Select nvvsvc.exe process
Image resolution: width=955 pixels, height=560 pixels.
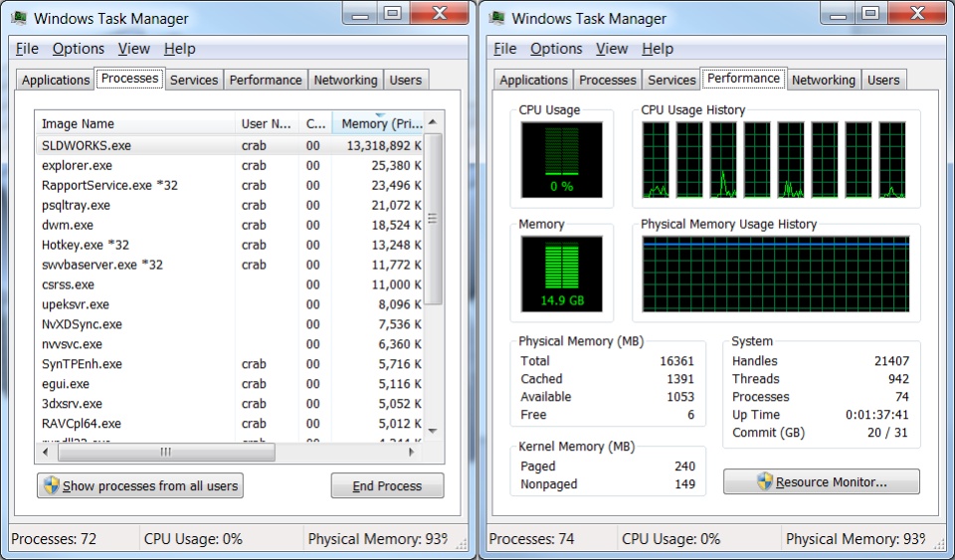[x=229, y=344]
